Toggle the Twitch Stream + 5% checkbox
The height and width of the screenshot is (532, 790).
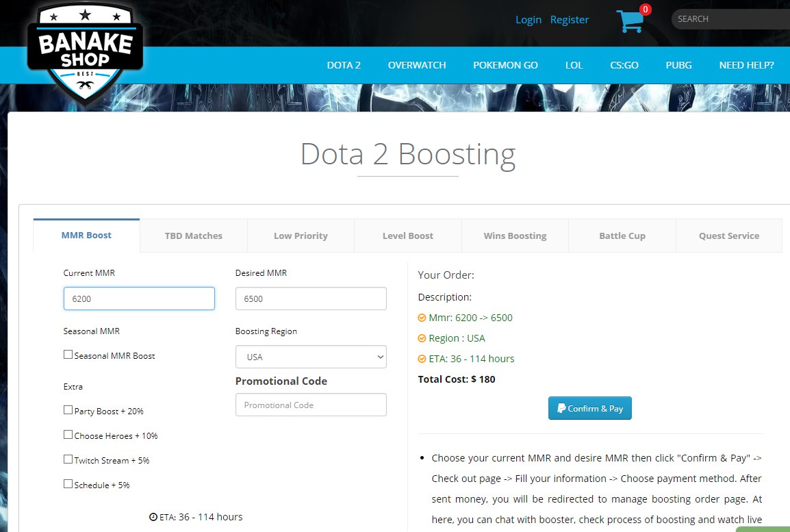[68, 459]
